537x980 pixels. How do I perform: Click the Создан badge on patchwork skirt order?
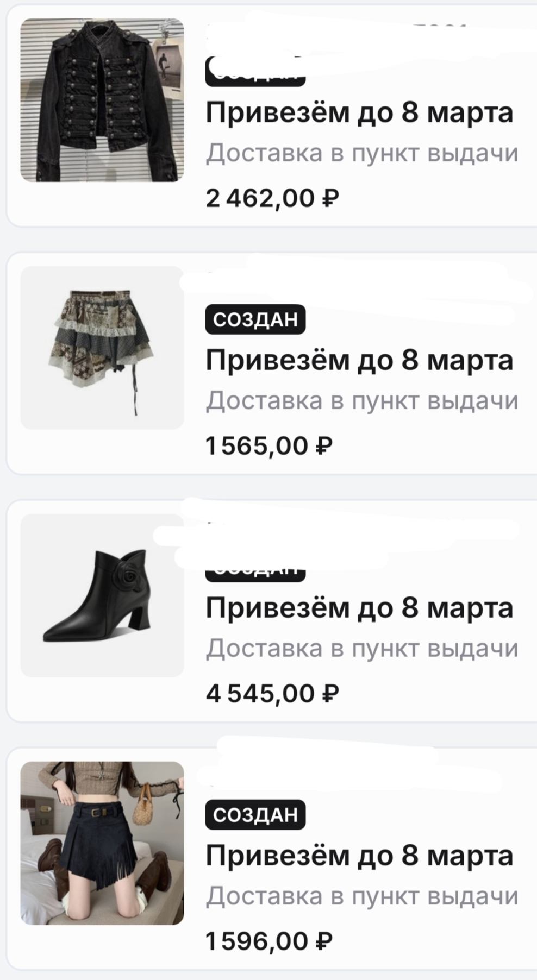(255, 319)
